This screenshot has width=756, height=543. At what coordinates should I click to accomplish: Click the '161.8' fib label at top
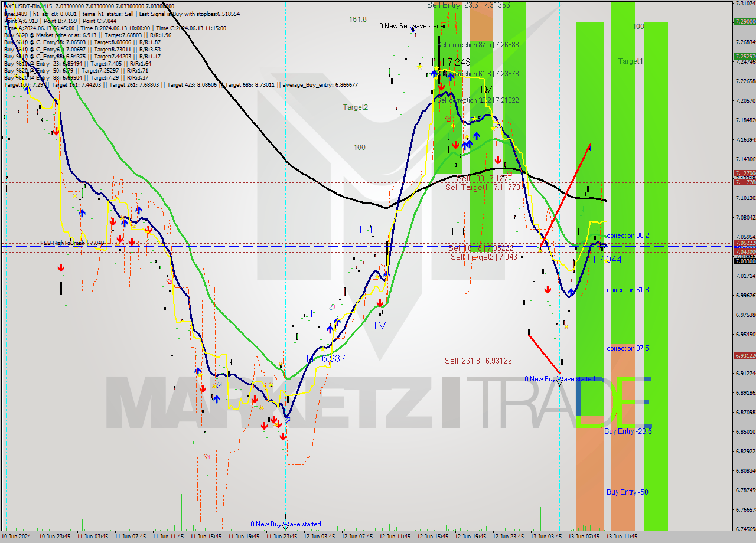tap(357, 19)
